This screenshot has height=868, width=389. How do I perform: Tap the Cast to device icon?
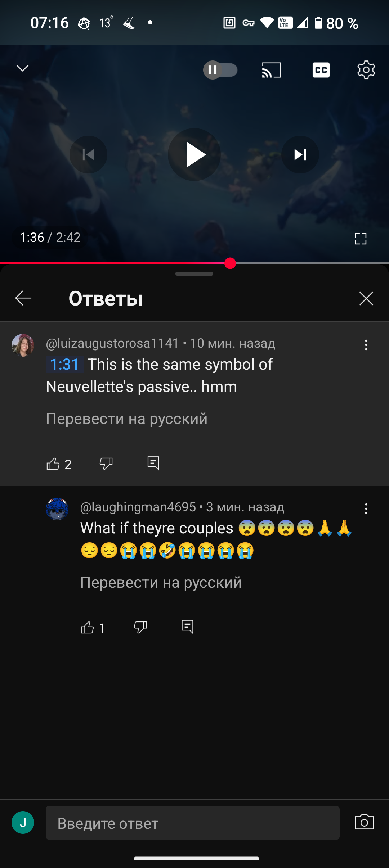272,70
